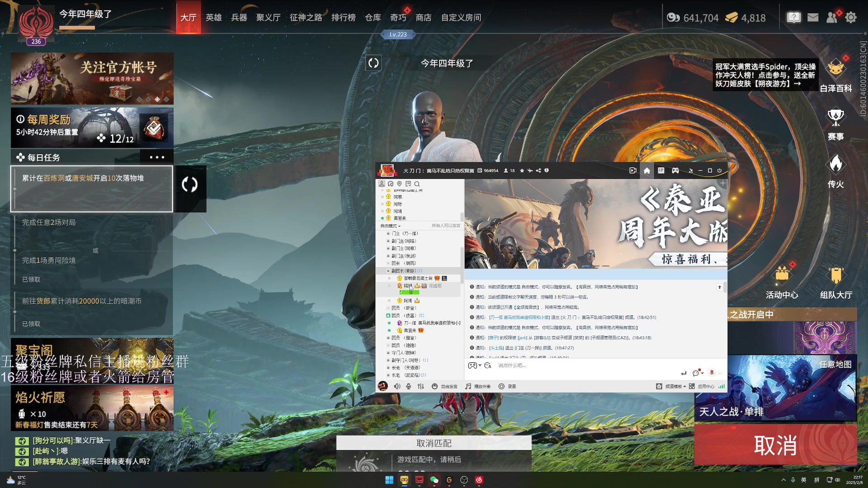Click the red 取消 button

click(x=775, y=445)
